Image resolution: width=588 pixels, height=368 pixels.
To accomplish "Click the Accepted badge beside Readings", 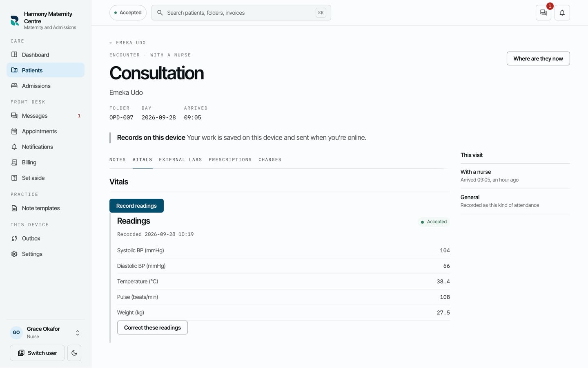I will 434,222.
